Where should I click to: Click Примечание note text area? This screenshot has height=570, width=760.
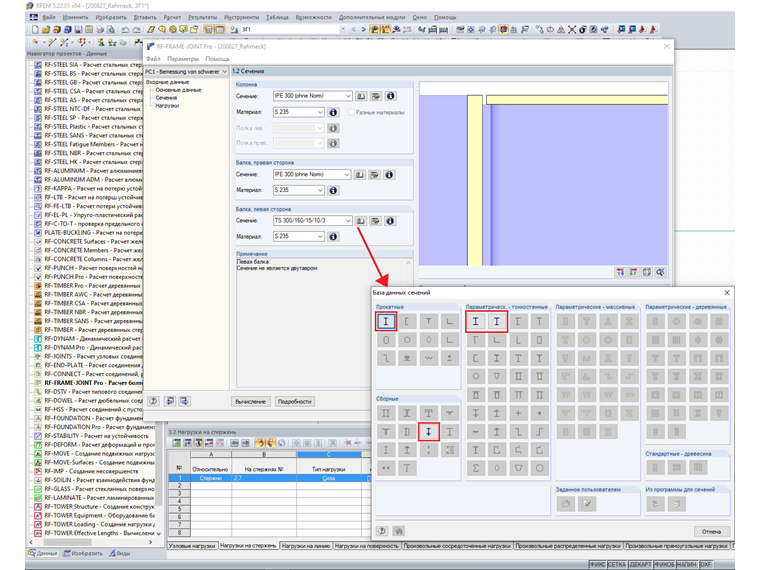[321, 321]
